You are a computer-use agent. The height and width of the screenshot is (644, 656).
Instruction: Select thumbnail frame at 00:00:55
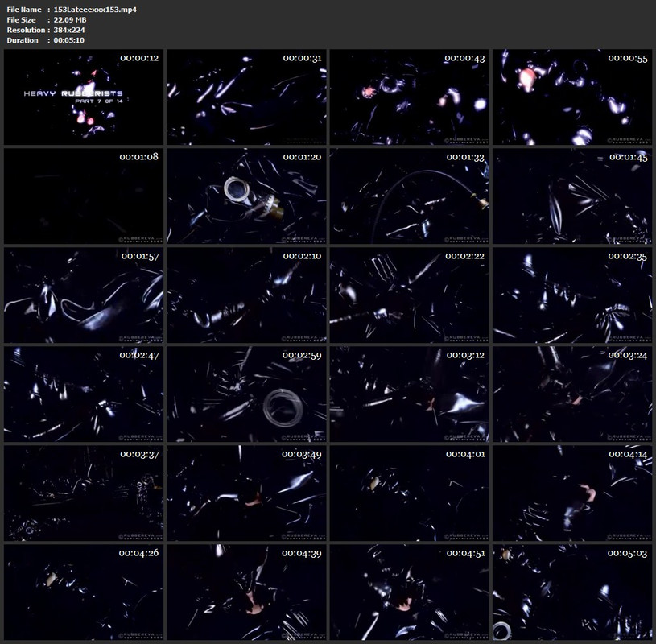coord(572,97)
